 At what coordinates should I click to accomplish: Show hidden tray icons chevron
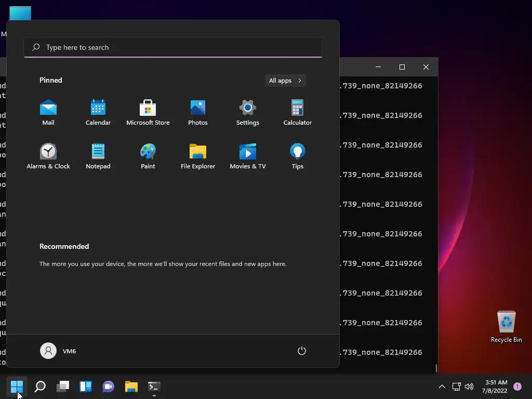(442, 387)
